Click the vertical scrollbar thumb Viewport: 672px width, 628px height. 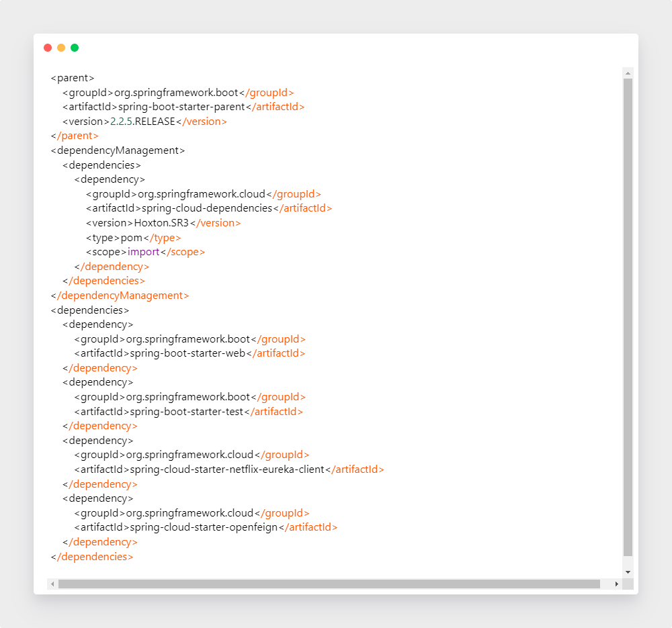pos(628,316)
